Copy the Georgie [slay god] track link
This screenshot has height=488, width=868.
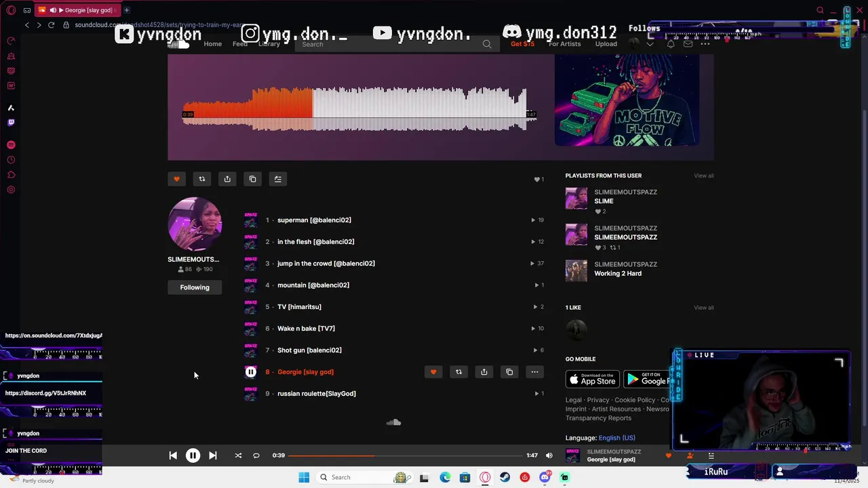click(509, 371)
